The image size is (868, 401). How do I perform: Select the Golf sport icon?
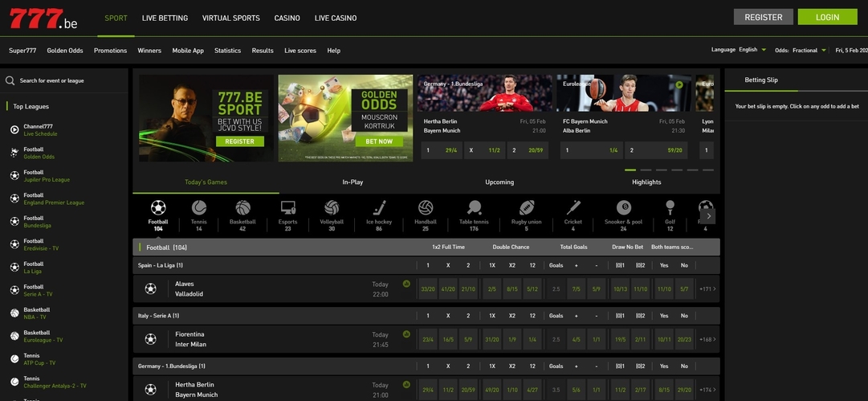pyautogui.click(x=670, y=207)
